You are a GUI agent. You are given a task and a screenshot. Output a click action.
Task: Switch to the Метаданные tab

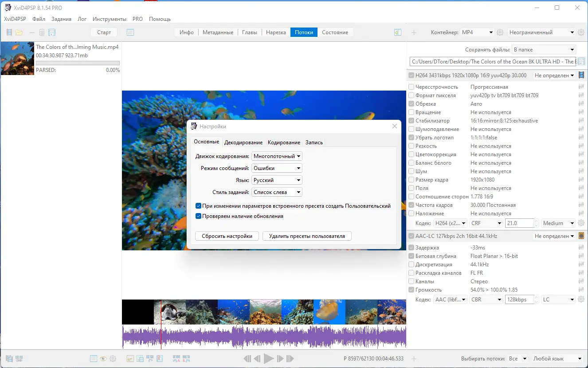point(218,32)
